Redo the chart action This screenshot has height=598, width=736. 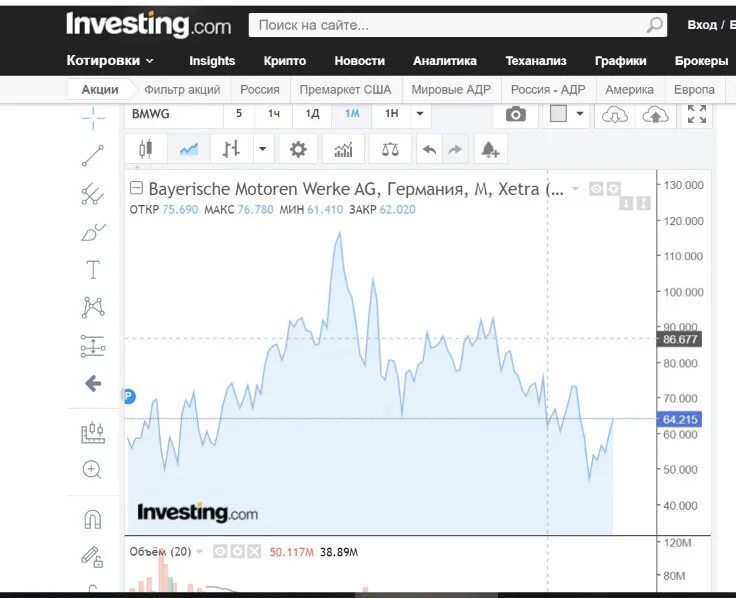click(x=455, y=150)
